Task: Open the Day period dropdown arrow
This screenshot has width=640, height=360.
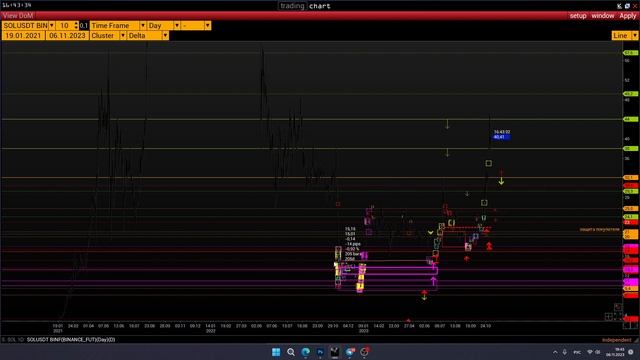Action: [177, 25]
